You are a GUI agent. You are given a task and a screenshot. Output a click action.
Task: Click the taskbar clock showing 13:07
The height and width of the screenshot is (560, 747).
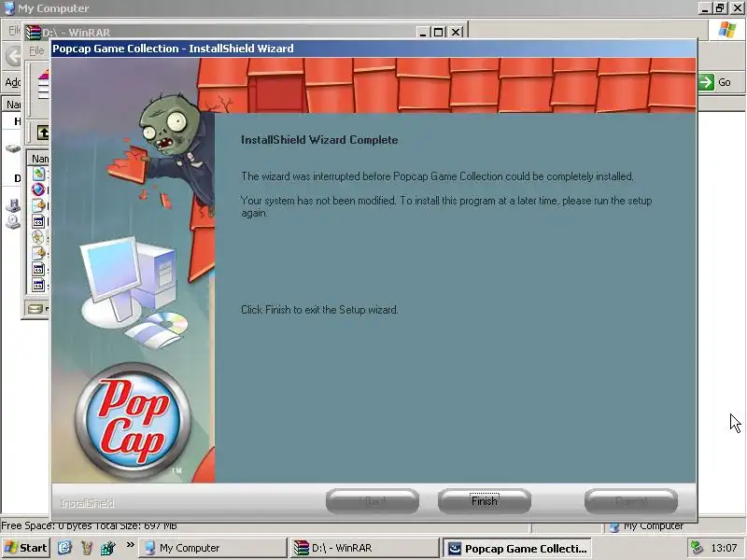click(x=724, y=548)
